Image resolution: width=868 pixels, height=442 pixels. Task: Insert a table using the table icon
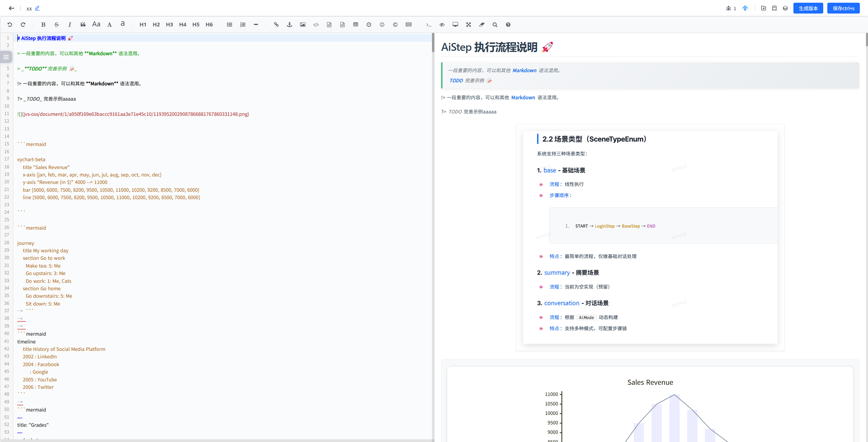click(356, 25)
